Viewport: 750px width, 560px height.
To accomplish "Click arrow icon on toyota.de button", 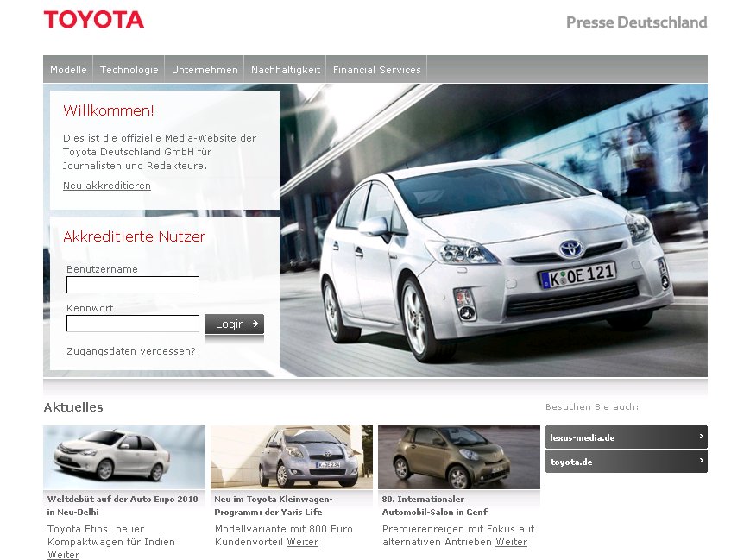I will click(701, 460).
